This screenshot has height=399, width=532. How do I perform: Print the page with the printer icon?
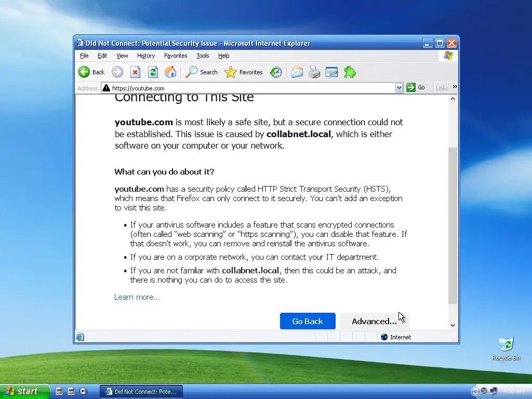click(x=314, y=72)
